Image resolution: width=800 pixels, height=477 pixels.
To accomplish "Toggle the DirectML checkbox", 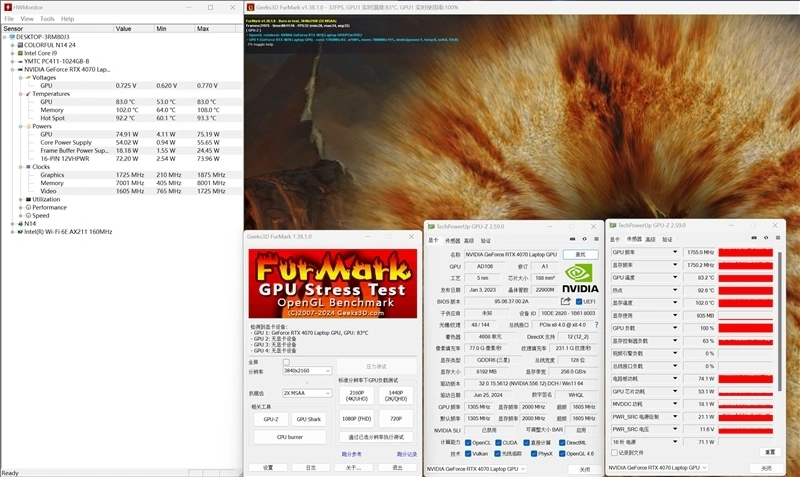I will pyautogui.click(x=562, y=443).
